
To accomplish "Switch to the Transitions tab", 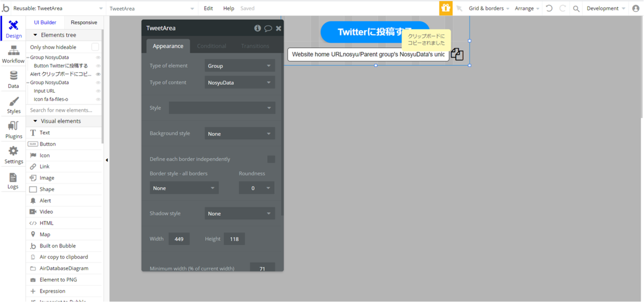I will point(255,46).
